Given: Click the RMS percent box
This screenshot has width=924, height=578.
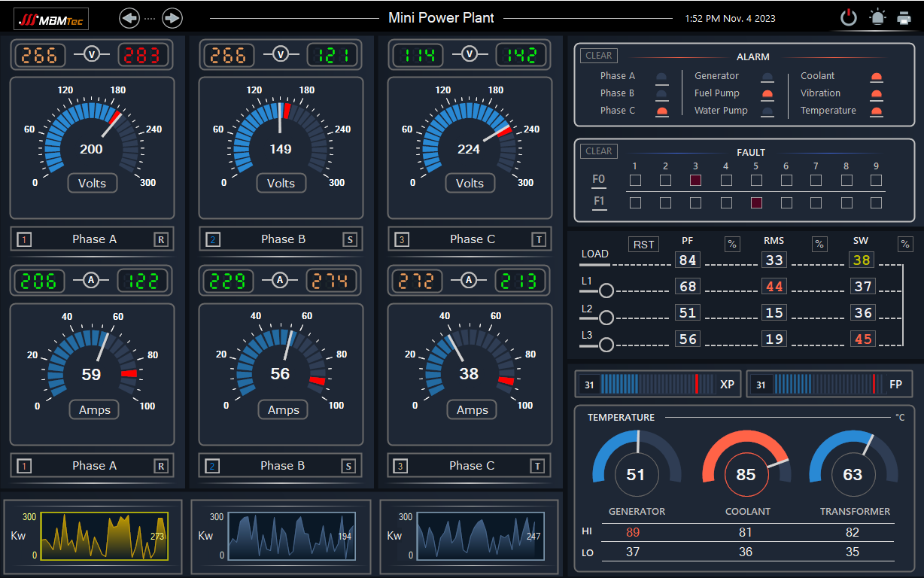Looking at the screenshot, I should (819, 244).
